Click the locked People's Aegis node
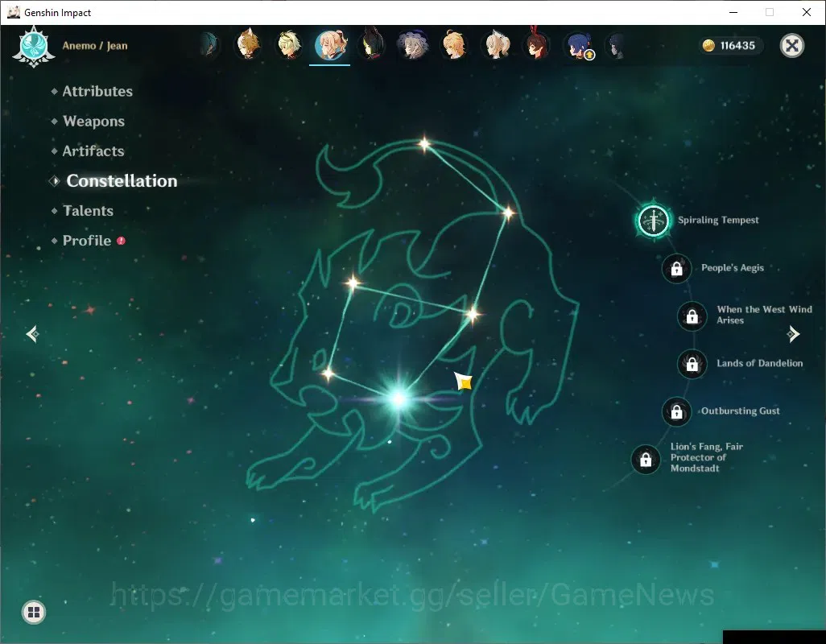The height and width of the screenshot is (644, 826). point(676,269)
